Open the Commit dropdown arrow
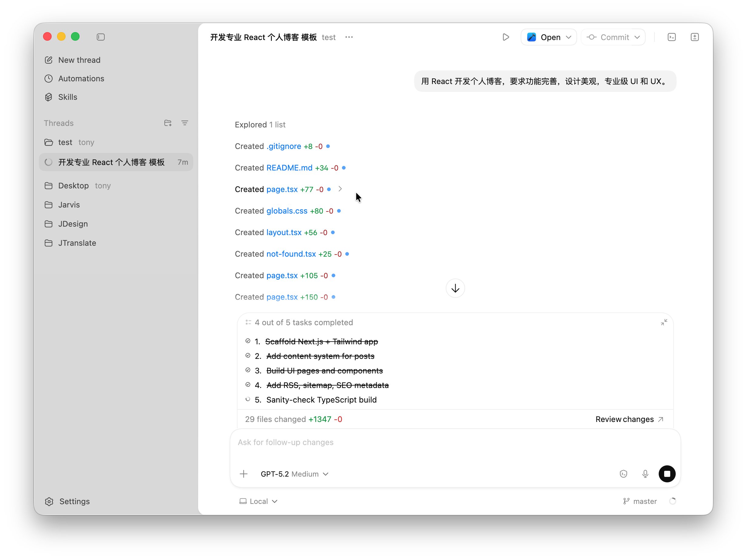 coord(637,37)
